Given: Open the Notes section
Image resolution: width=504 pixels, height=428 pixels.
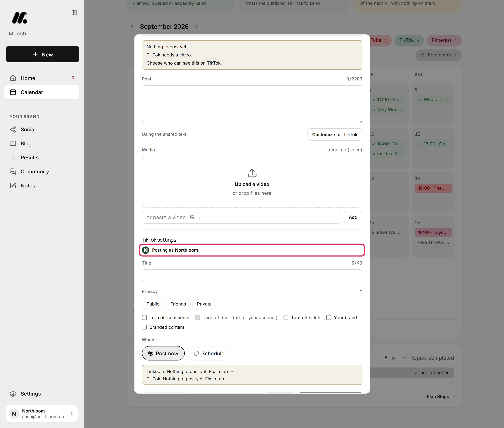Looking at the screenshot, I should pyautogui.click(x=42, y=186).
